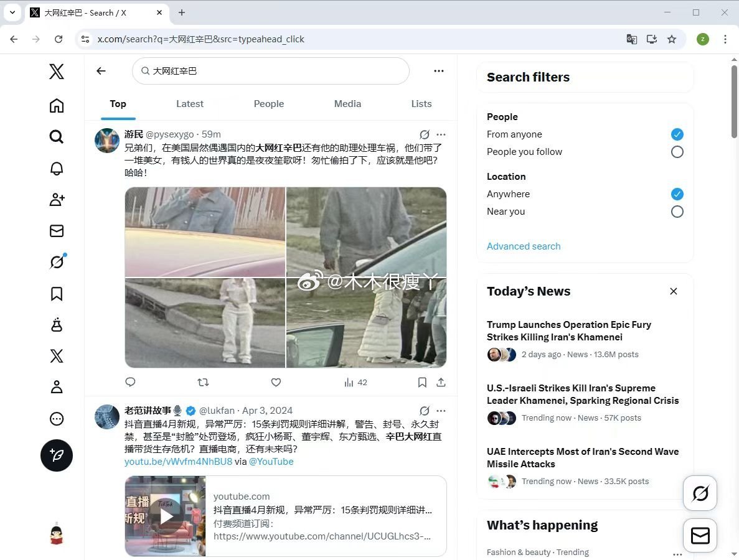The height and width of the screenshot is (560, 739).
Task: Compose a new post with feather button
Action: 57,455
